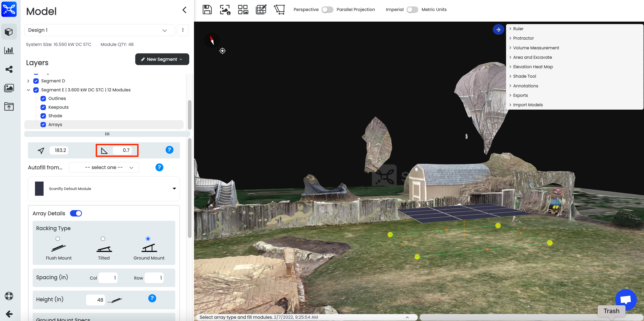Open the share sidebar icon
Viewport: 644px width, 321px height.
tap(9, 69)
